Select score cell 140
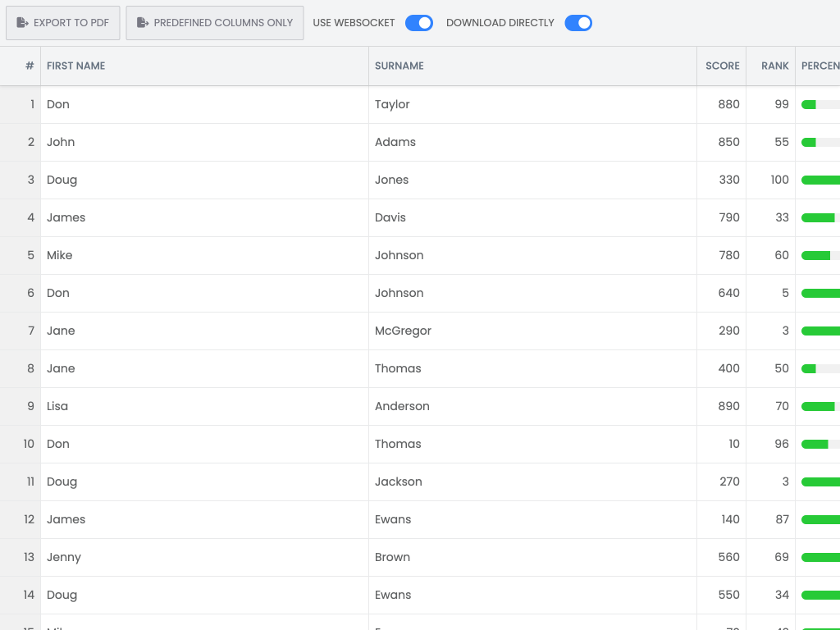The image size is (840, 630). [721, 519]
